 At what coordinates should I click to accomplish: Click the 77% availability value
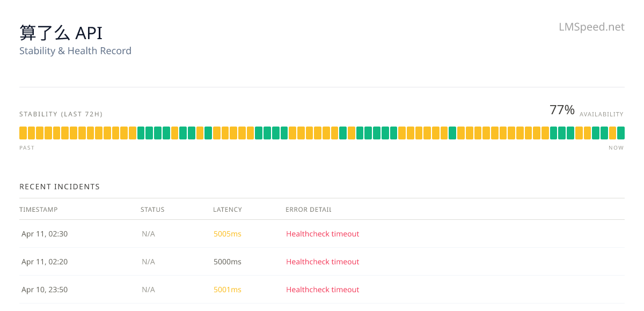click(562, 110)
